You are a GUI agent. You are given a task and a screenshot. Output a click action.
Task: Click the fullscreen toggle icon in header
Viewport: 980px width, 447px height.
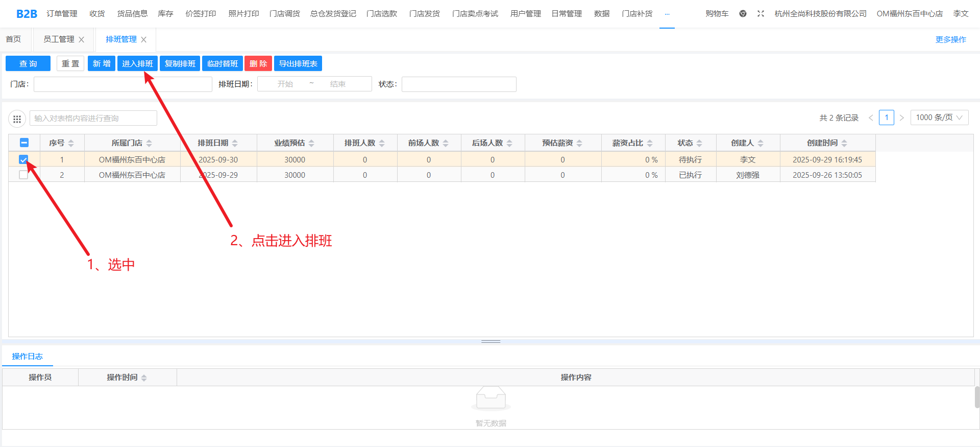tap(761, 14)
